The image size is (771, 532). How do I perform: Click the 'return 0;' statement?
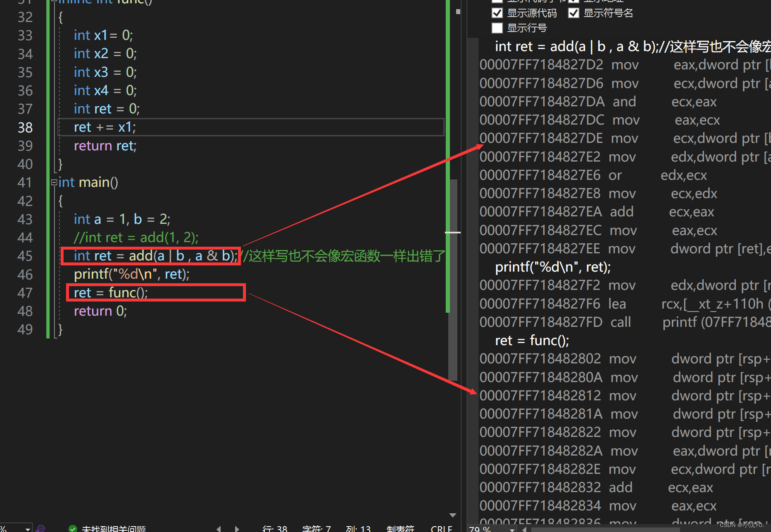click(x=100, y=311)
